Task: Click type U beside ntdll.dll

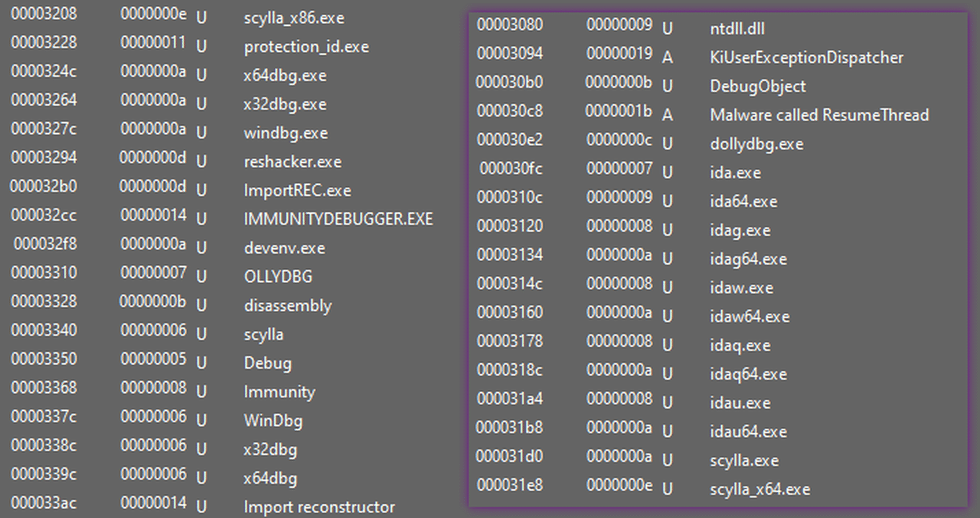Action: pyautogui.click(x=668, y=29)
